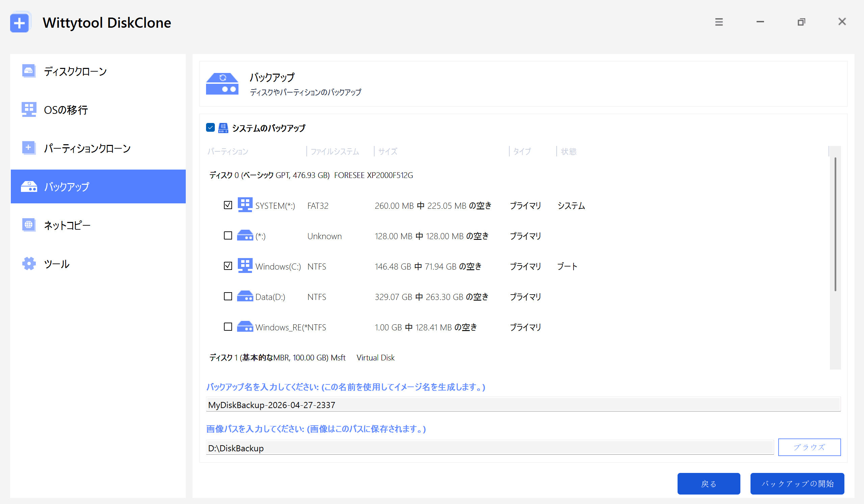Click the 260.00 MB 中 225.05 MB size value
The image size is (864, 504).
click(433, 206)
